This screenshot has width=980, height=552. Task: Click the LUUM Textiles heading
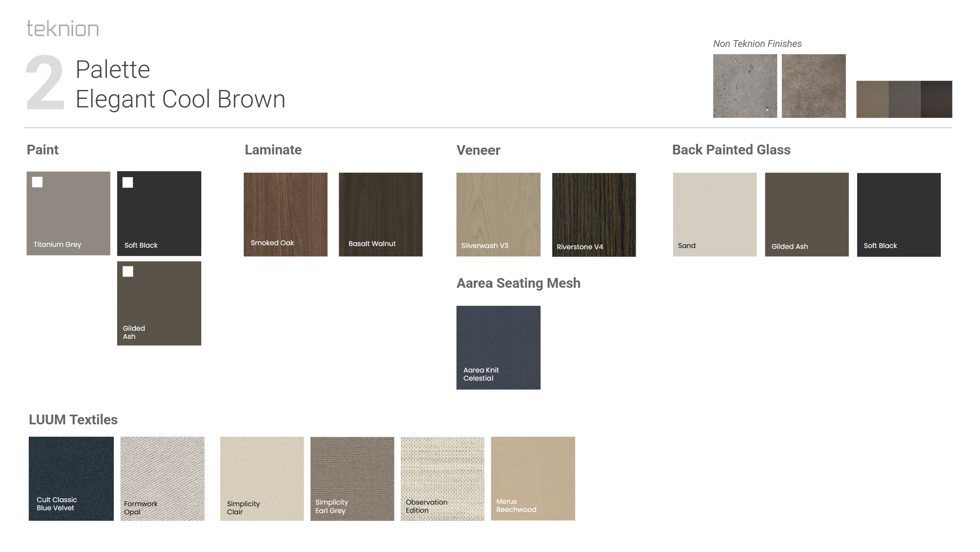(73, 420)
